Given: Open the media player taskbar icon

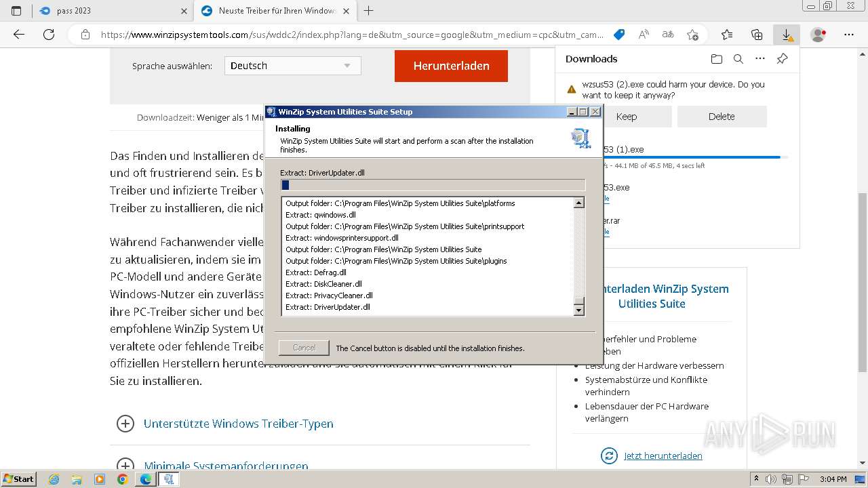Looking at the screenshot, I should 100,479.
